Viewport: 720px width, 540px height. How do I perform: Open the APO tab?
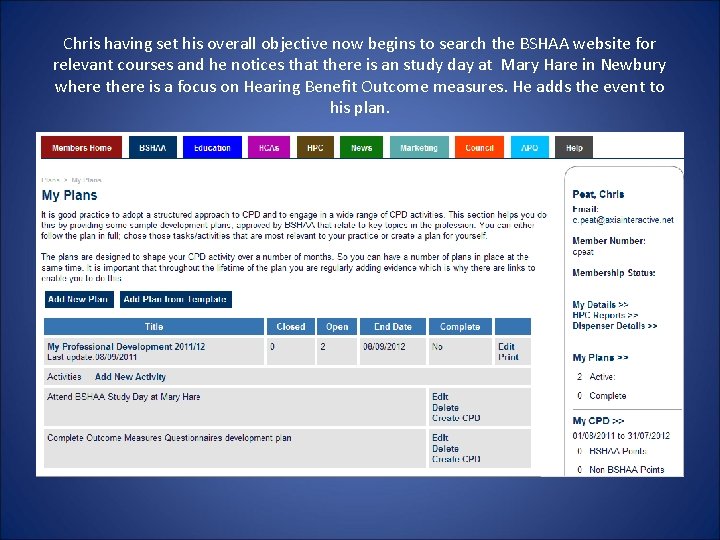coord(529,147)
